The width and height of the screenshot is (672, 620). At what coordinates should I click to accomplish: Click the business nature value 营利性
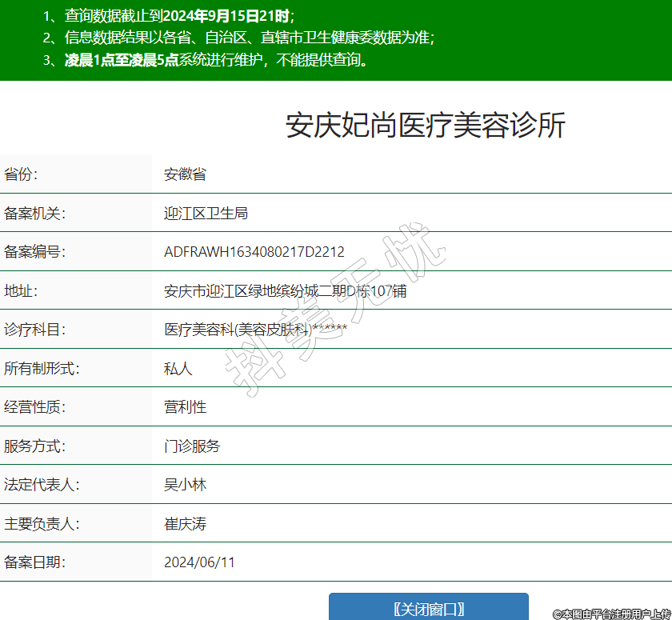tap(185, 407)
